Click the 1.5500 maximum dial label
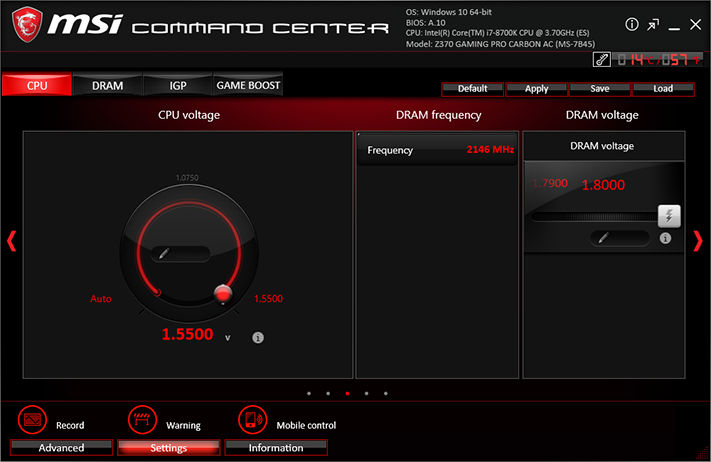This screenshot has height=462, width=711. coord(268,299)
